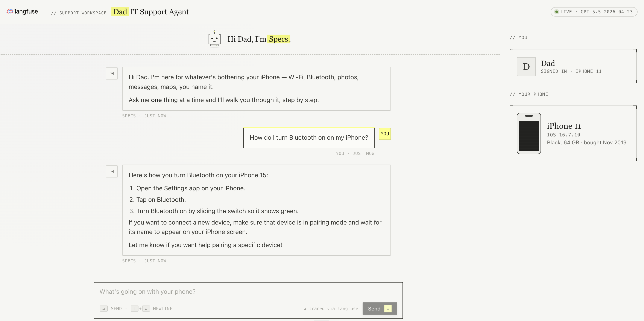This screenshot has height=321, width=644.
Task: Click "Ask me one thing at a time" line
Action: click(x=223, y=100)
